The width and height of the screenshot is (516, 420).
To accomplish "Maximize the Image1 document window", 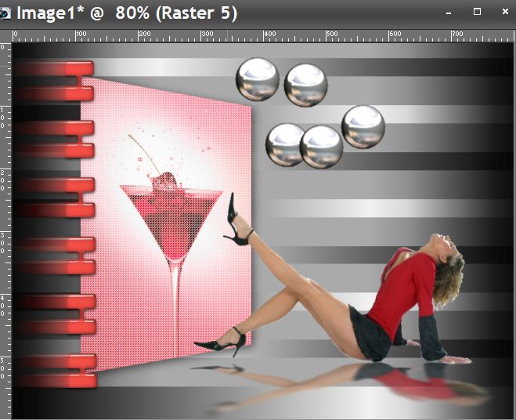I will [477, 13].
